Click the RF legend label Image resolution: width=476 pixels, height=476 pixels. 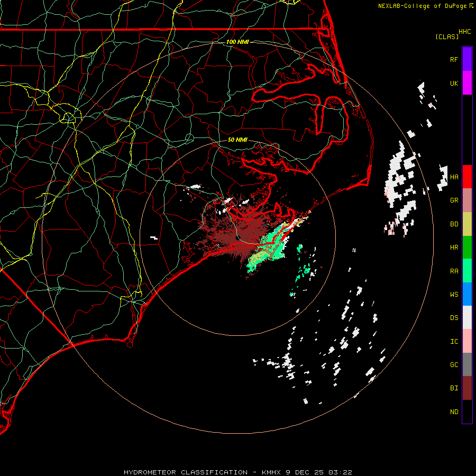pyautogui.click(x=454, y=59)
